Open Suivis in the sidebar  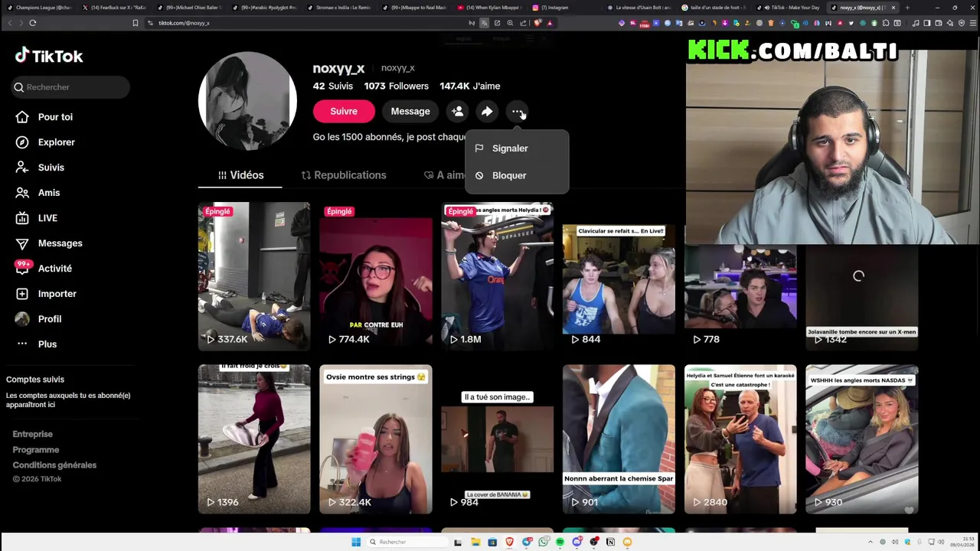coord(51,168)
